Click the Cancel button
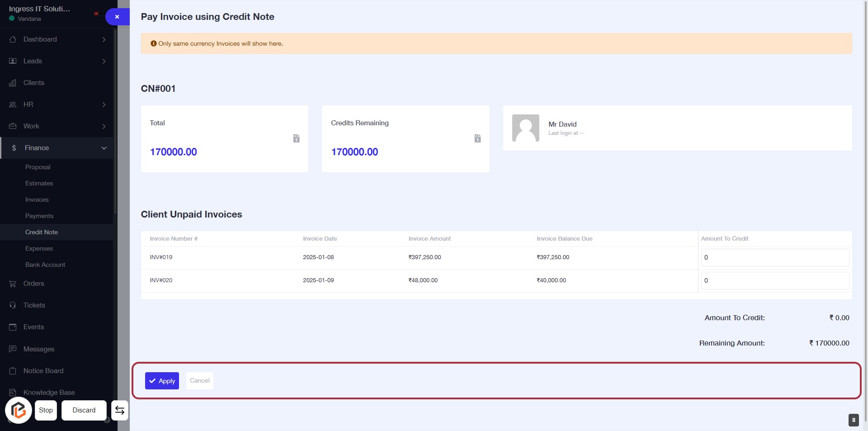The height and width of the screenshot is (431, 868). click(200, 381)
